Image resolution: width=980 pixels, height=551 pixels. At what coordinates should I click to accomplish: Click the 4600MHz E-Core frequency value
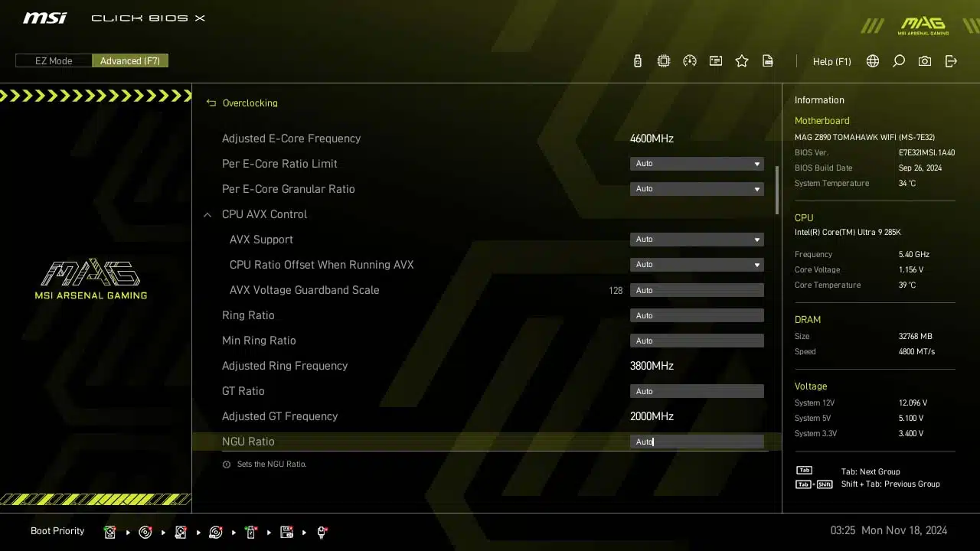click(x=652, y=139)
